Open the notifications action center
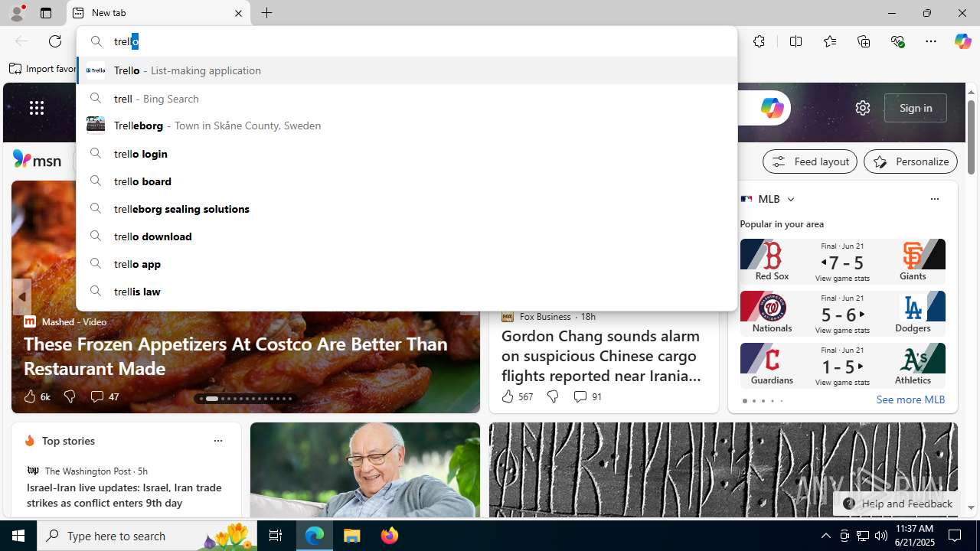 (955, 536)
